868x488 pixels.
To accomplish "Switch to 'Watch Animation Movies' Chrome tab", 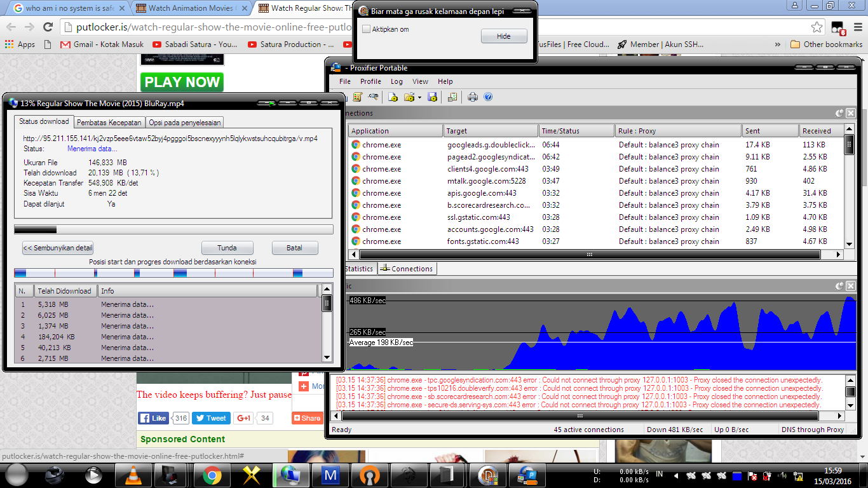I will [x=190, y=8].
